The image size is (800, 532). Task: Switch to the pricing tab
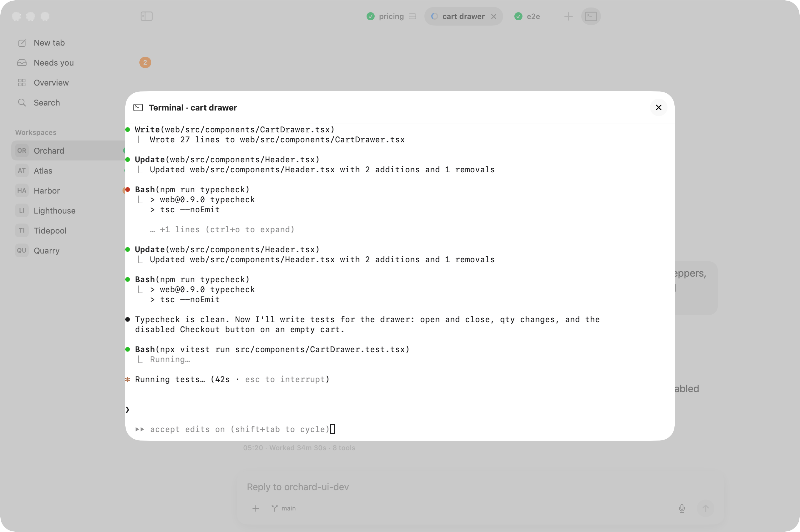391,16
